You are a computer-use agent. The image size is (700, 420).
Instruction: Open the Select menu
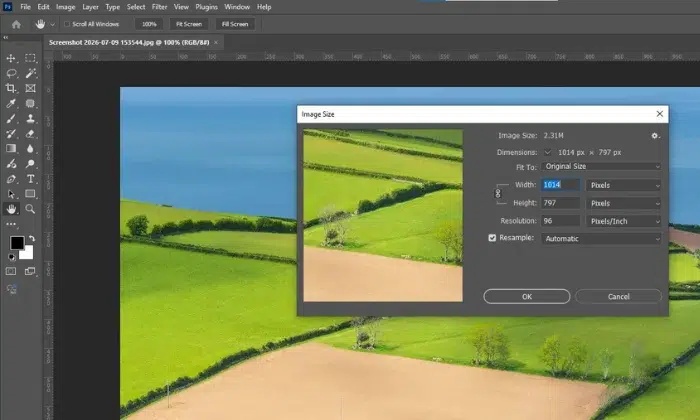(136, 7)
